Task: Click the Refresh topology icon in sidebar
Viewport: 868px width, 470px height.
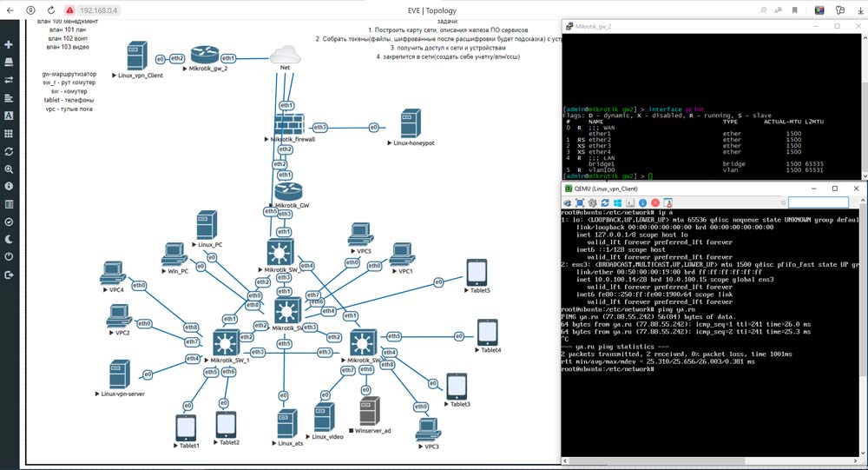Action: pos(9,151)
